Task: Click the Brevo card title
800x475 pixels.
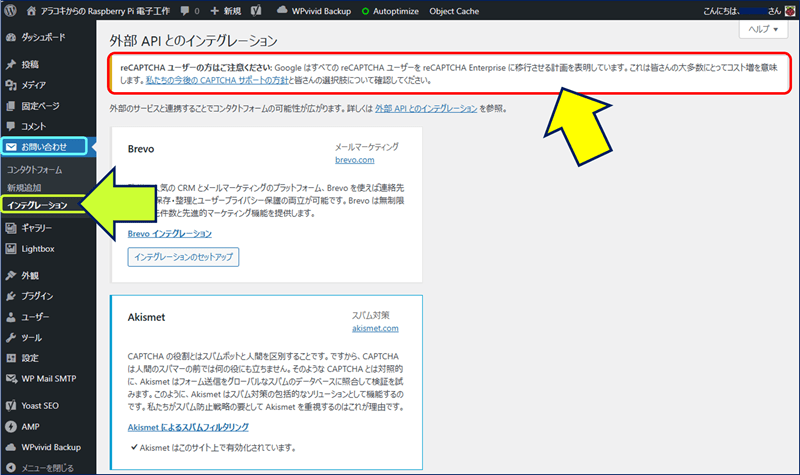Action: [x=141, y=149]
